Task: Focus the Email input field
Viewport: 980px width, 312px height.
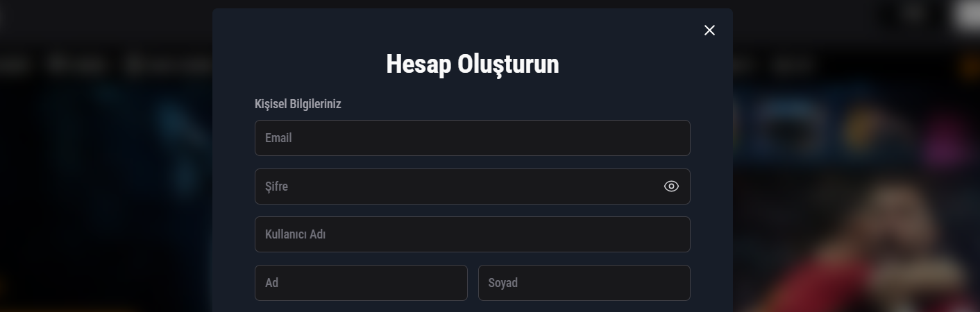Action: (472, 138)
